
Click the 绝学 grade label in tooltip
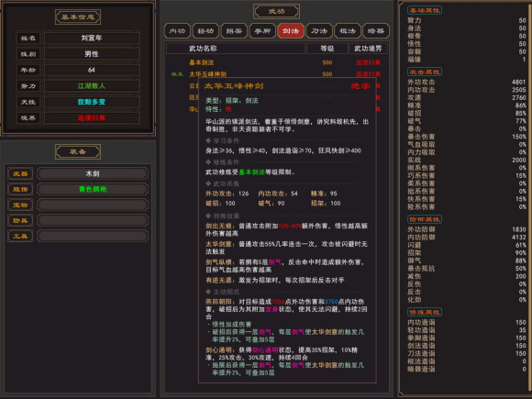point(360,86)
